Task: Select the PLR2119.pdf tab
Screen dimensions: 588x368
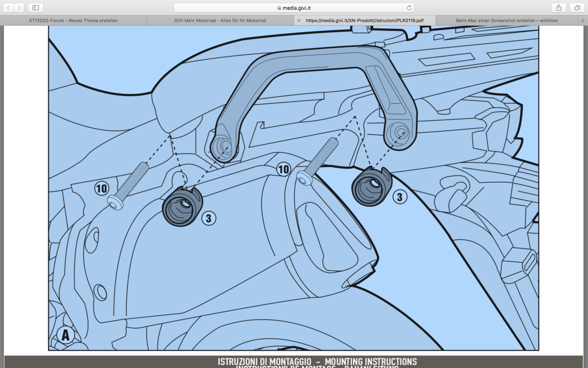Action: click(x=365, y=20)
